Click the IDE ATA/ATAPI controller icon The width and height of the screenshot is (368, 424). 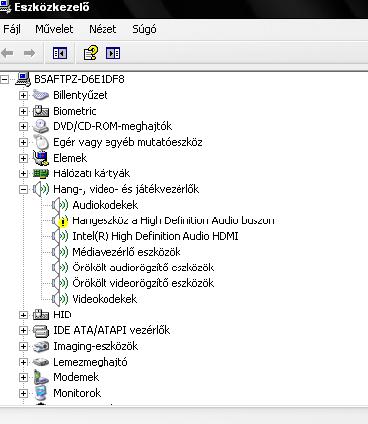[x=41, y=331]
